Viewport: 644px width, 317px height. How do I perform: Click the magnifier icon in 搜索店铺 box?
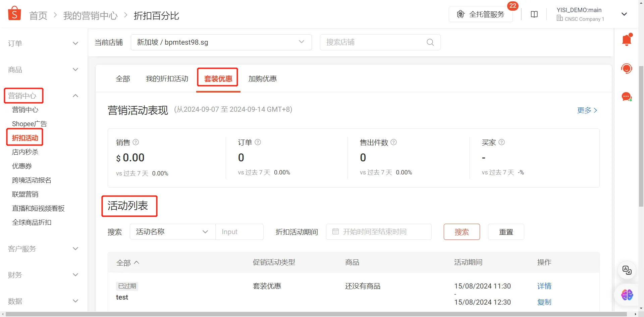pos(430,42)
